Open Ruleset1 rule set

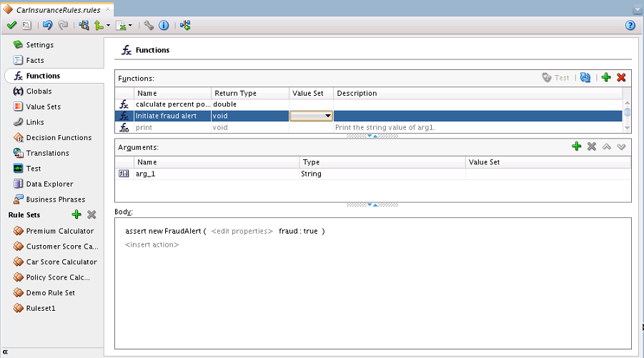tap(41, 308)
